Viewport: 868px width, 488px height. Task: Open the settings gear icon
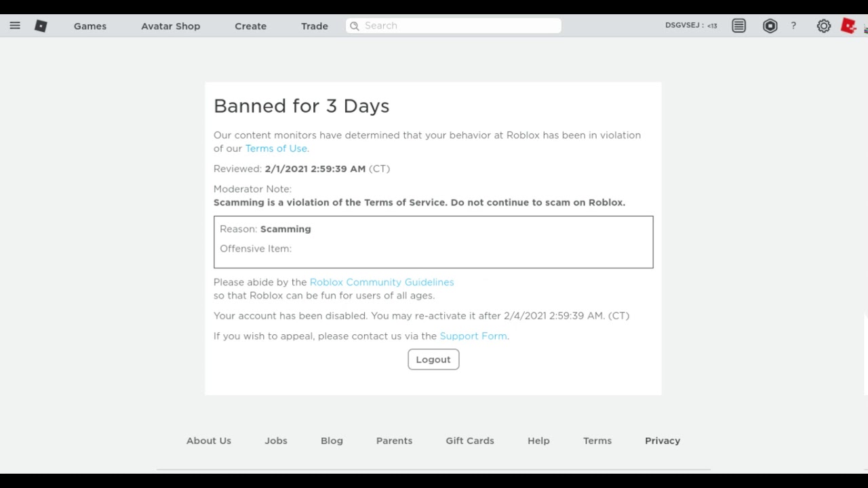[x=824, y=26]
